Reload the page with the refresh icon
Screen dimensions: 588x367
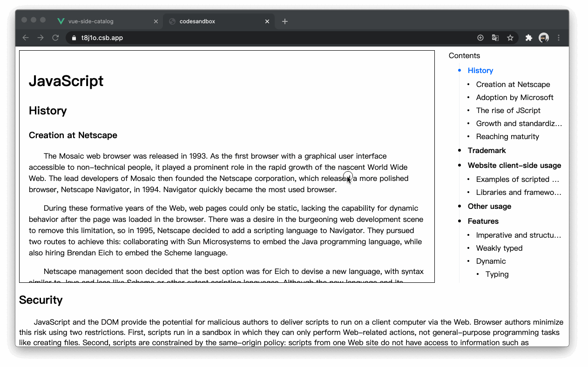point(55,38)
